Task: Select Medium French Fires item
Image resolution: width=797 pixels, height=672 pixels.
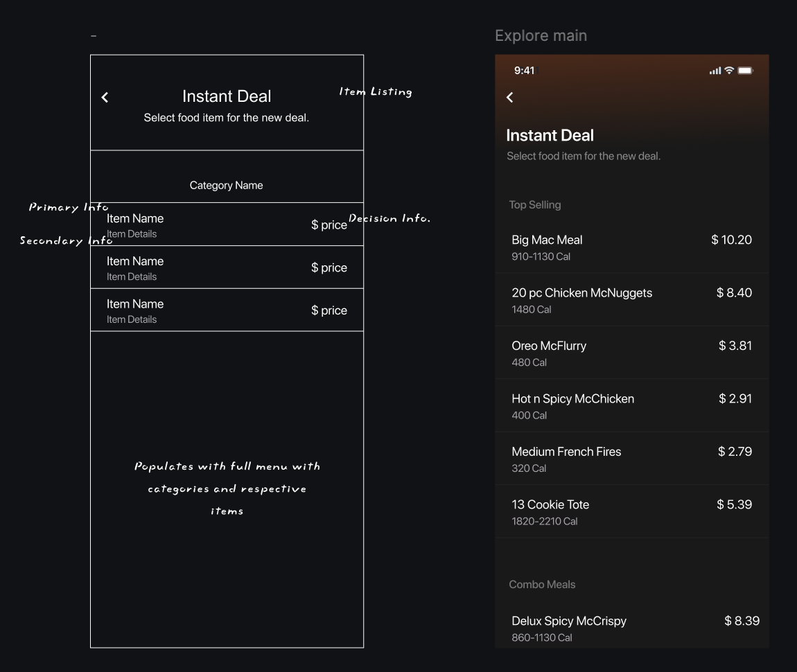Action: (x=632, y=459)
